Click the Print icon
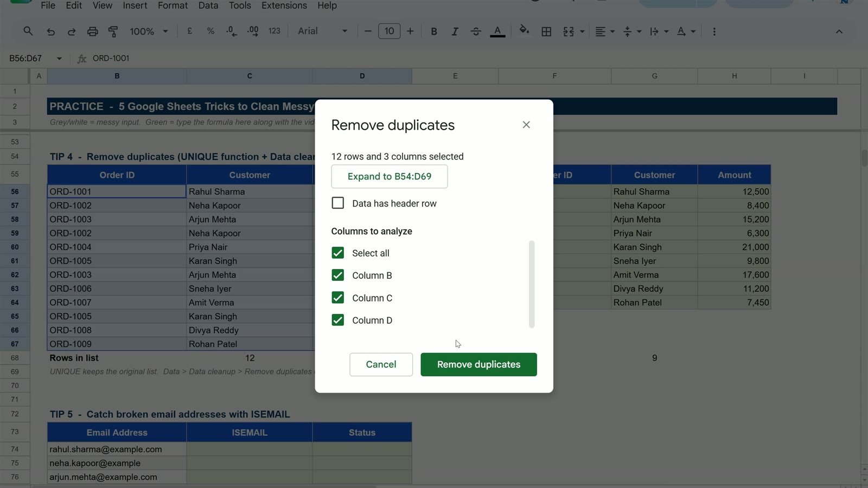Image resolution: width=868 pixels, height=488 pixels. tap(92, 31)
